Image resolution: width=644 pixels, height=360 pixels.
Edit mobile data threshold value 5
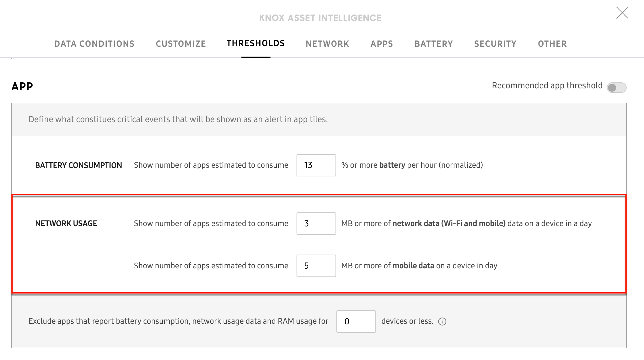tap(316, 265)
